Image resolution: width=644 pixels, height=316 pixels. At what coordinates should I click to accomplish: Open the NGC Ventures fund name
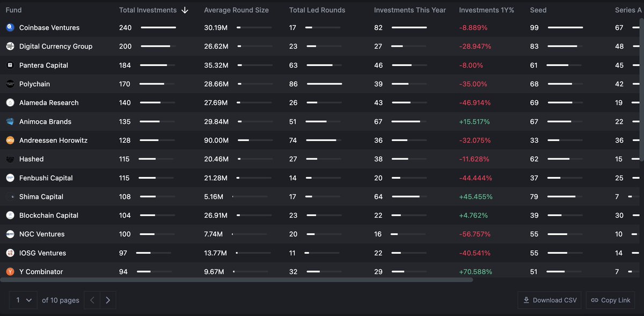pos(42,234)
